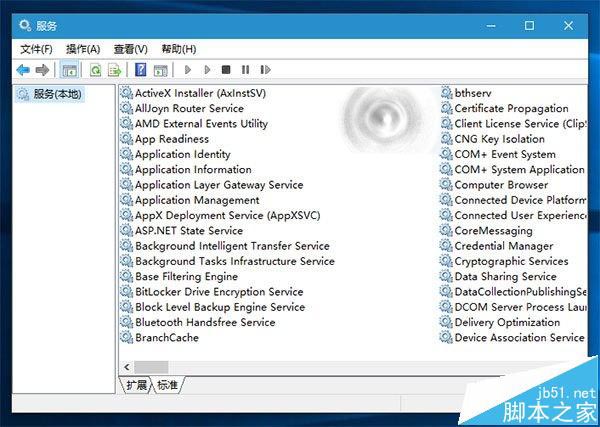Select Data Sharing Service
The height and width of the screenshot is (427, 600).
(505, 276)
